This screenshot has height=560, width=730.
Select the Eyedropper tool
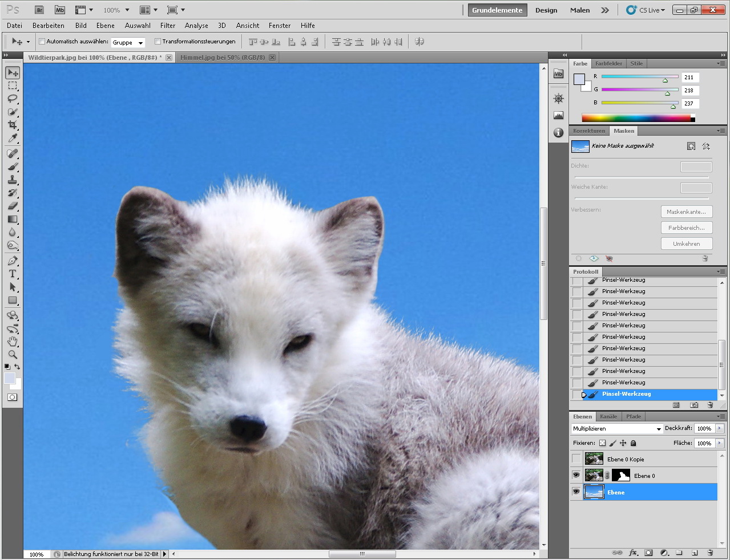pyautogui.click(x=13, y=138)
